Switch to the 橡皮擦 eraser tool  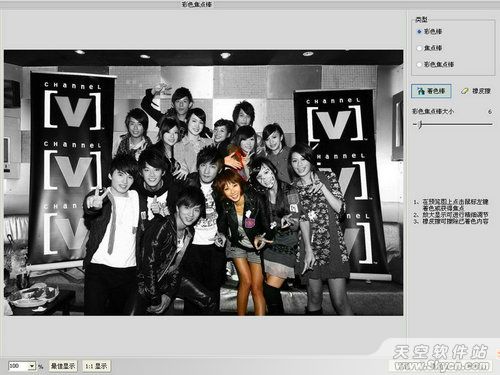tap(476, 91)
